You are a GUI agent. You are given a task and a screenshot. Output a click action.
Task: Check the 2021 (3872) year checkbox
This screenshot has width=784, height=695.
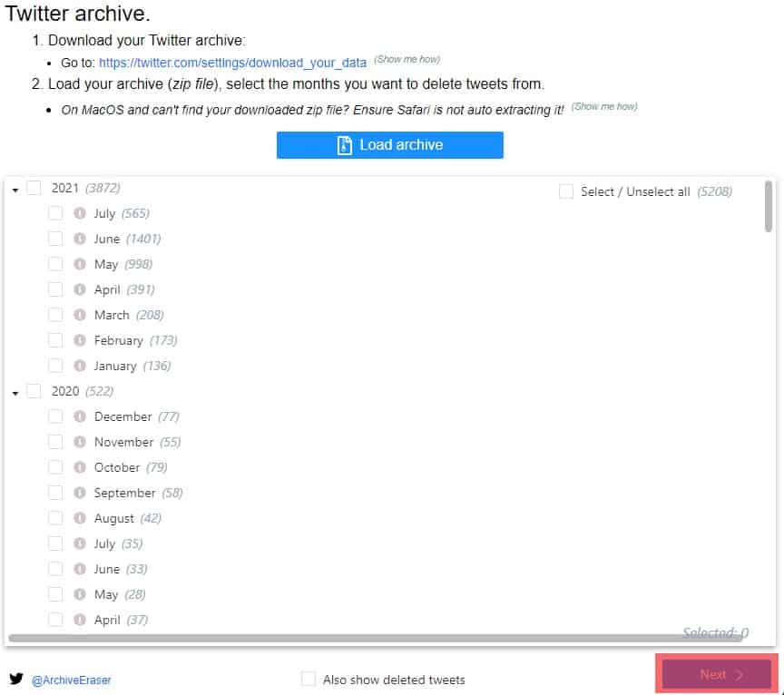click(x=34, y=189)
